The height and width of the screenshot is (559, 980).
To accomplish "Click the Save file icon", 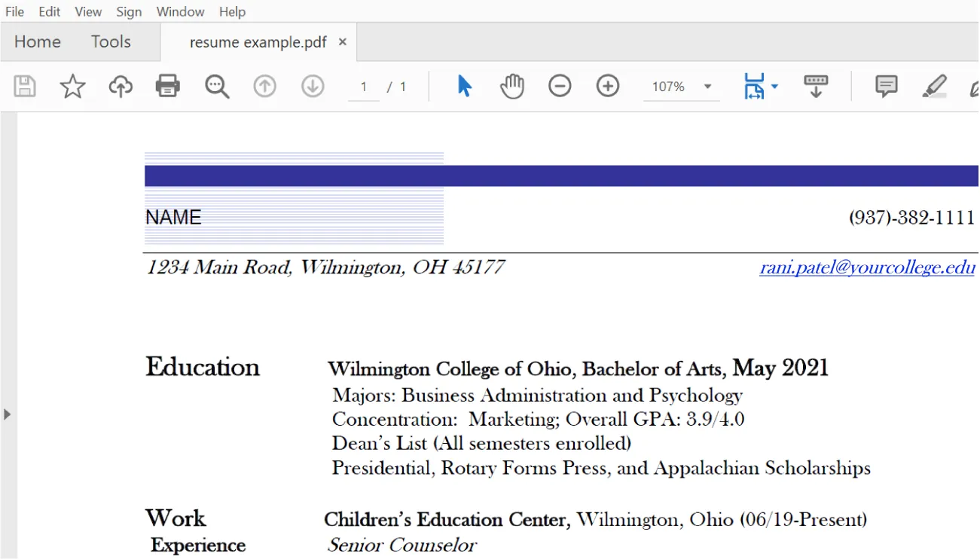I will (x=24, y=86).
